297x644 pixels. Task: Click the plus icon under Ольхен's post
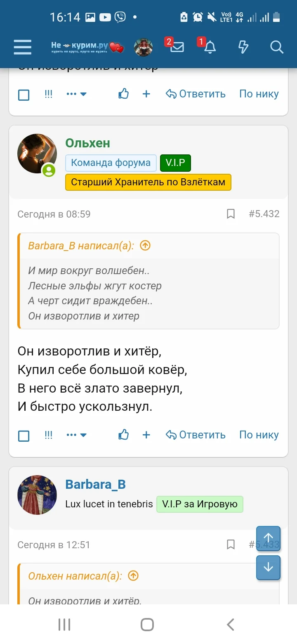pyautogui.click(x=146, y=435)
